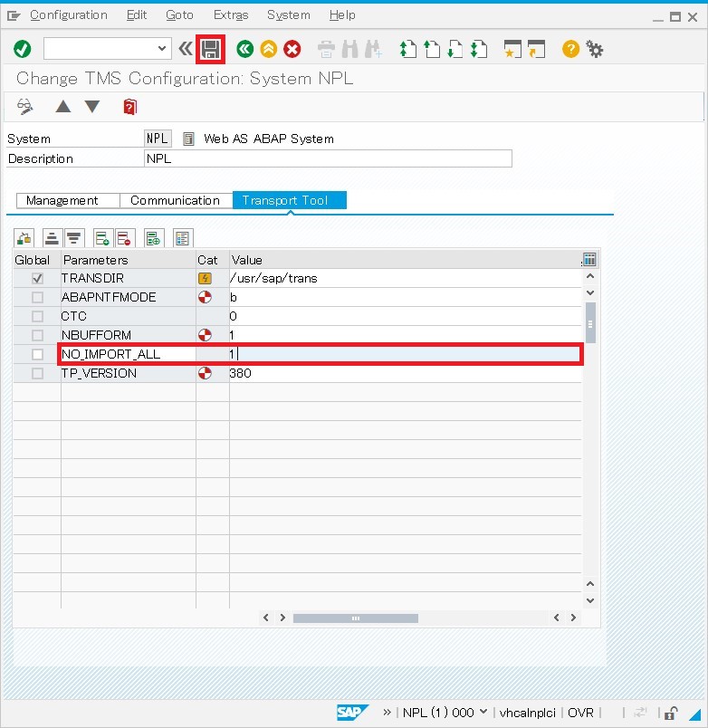Viewport: 708px width, 728px height.
Task: Click the Sort Descending table icon
Action: (x=74, y=239)
